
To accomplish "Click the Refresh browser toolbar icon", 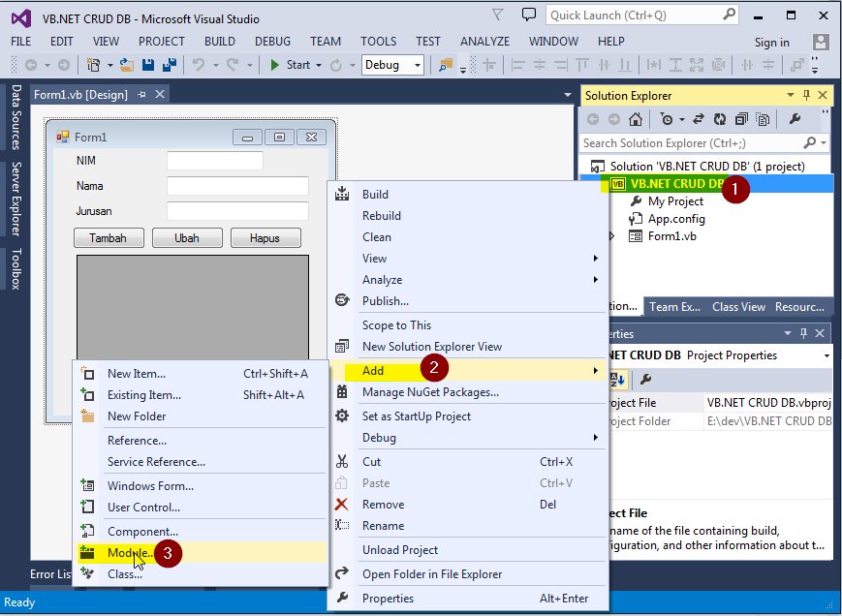I will point(336,65).
